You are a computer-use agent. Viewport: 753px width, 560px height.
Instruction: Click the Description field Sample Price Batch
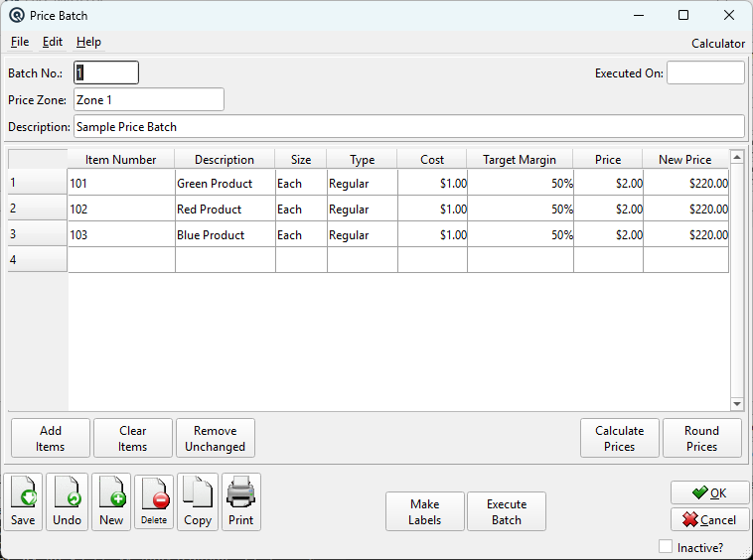click(x=409, y=127)
